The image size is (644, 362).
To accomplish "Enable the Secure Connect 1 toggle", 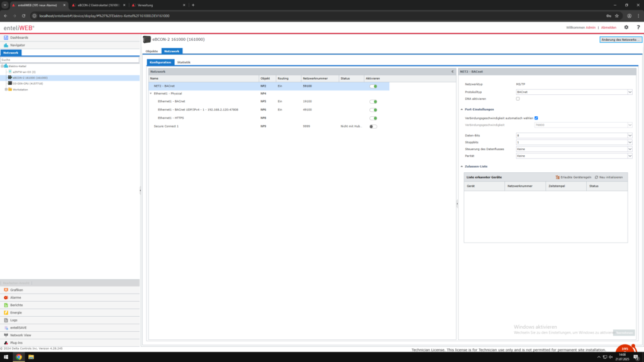I will pos(373,126).
